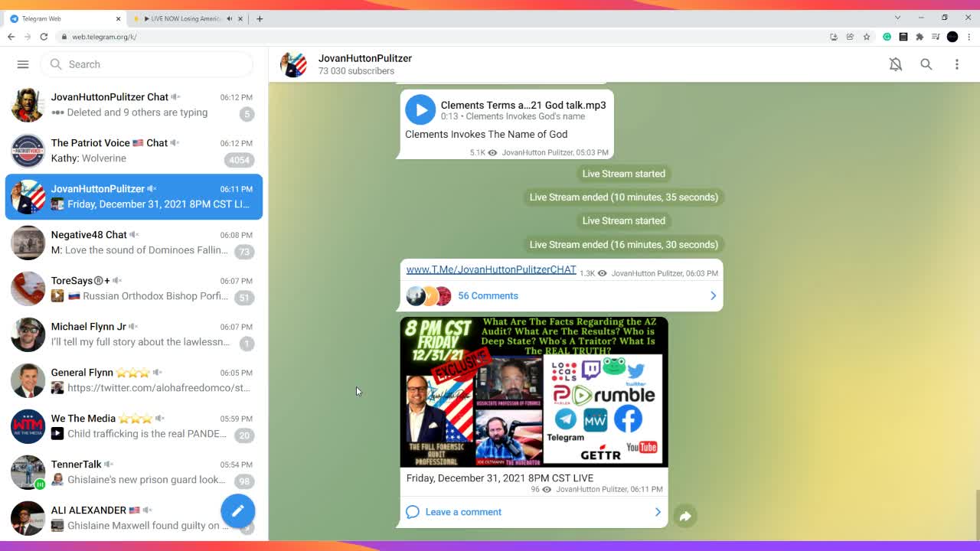Bookmark this page with the star icon
This screenshot has width=980, height=551.
pos(867,37)
